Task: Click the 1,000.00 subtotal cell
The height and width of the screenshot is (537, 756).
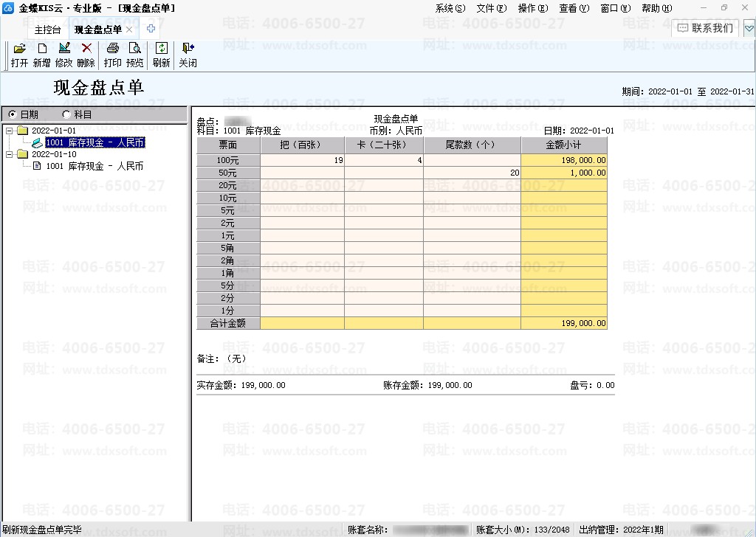Action: pyautogui.click(x=563, y=173)
